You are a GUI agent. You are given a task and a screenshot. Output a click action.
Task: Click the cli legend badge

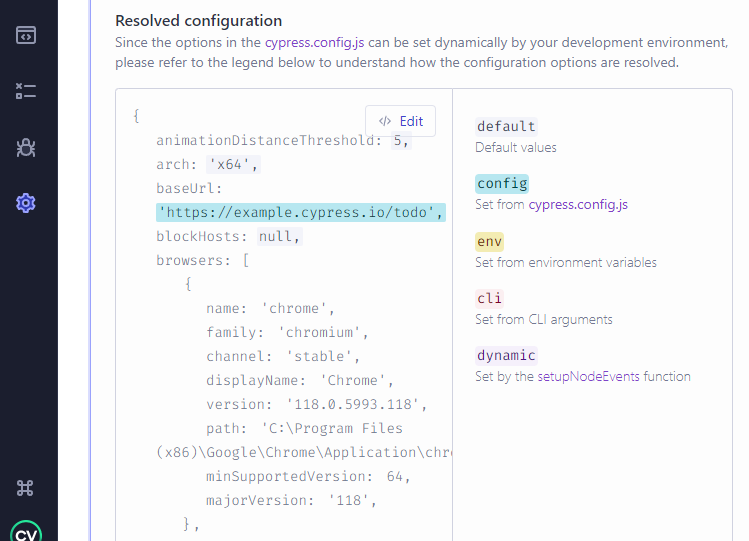click(490, 298)
